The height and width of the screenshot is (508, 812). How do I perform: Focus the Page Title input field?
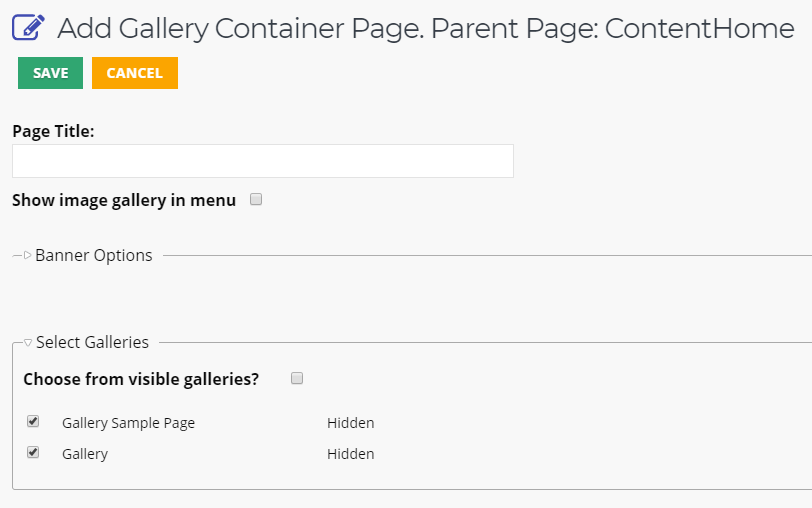click(263, 161)
